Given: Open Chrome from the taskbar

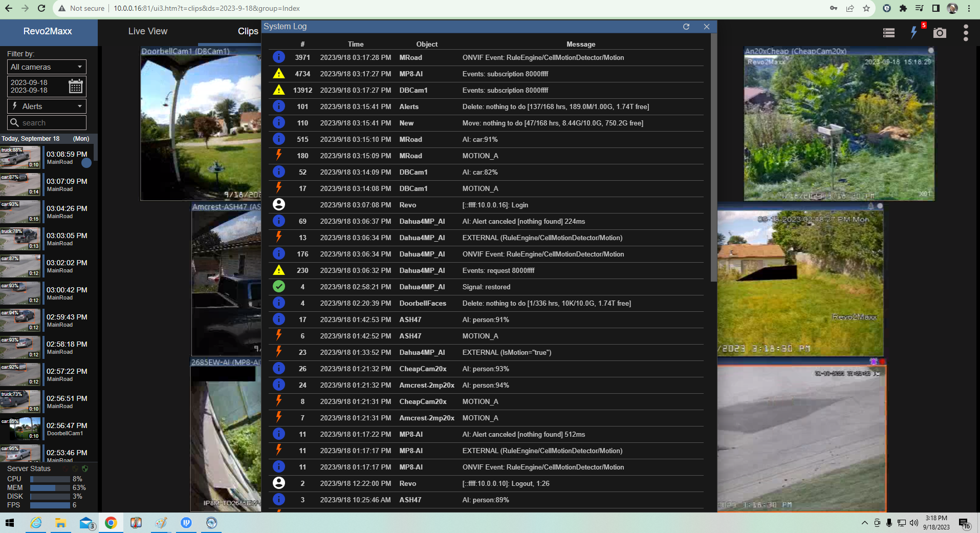Looking at the screenshot, I should click(x=111, y=523).
